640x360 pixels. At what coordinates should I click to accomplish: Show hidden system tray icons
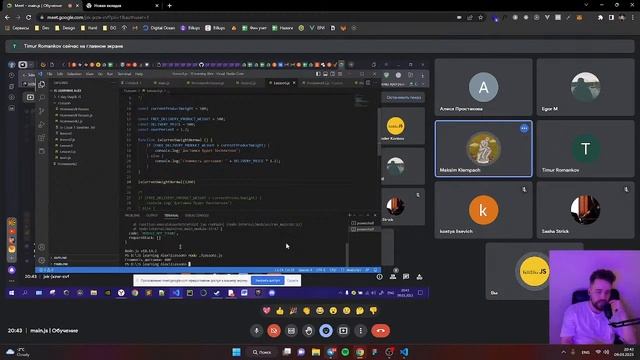tap(564, 352)
